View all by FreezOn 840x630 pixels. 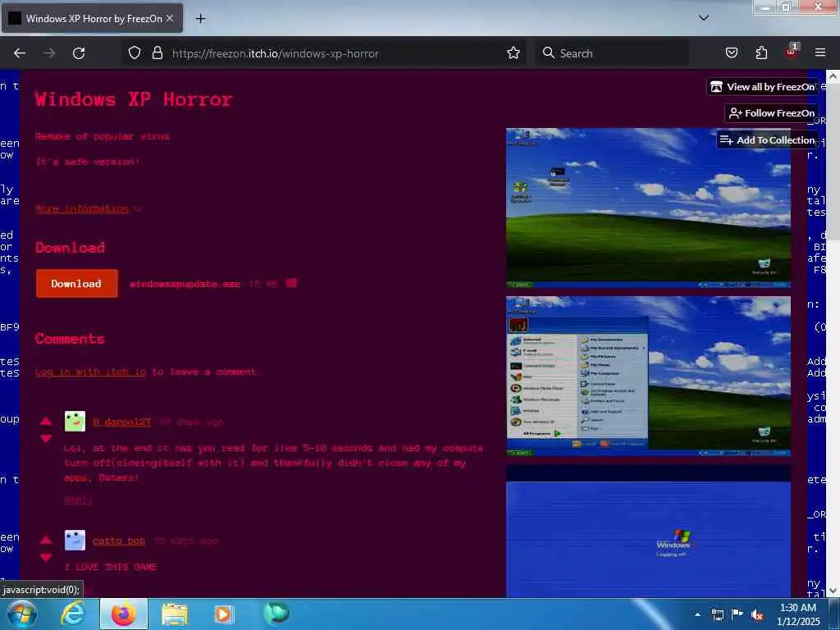coord(763,87)
